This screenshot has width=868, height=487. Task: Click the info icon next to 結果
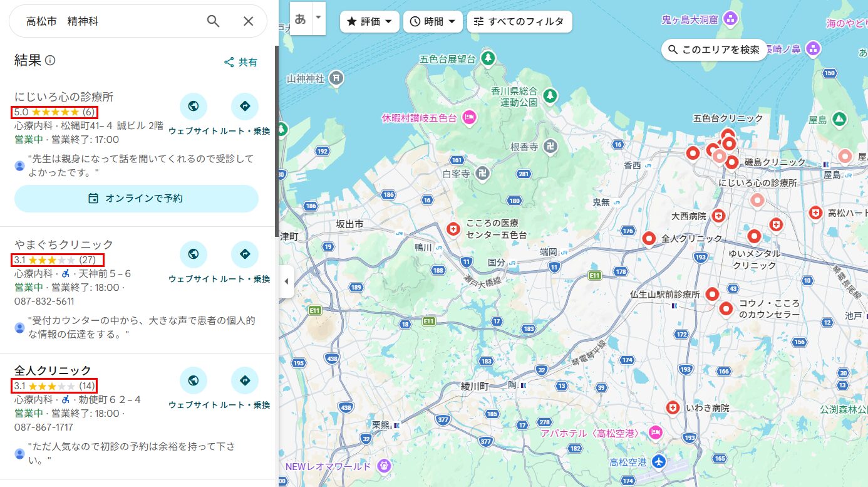pyautogui.click(x=51, y=61)
